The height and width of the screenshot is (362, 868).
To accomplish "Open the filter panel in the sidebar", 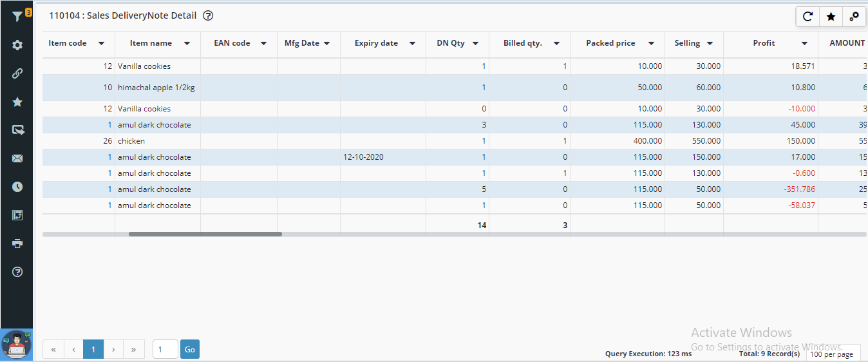I will coord(17,17).
